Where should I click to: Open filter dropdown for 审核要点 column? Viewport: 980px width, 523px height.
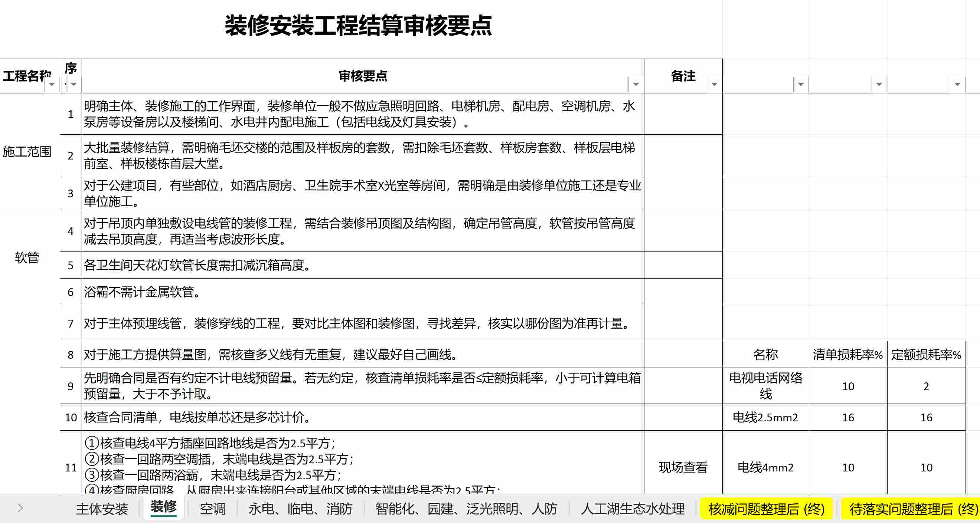click(x=636, y=84)
